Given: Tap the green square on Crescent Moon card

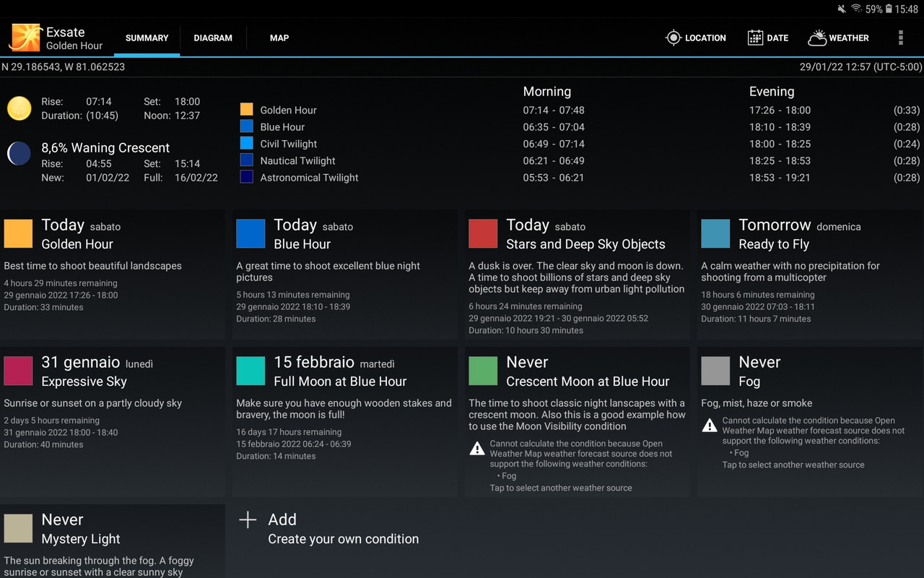Looking at the screenshot, I should point(484,371).
